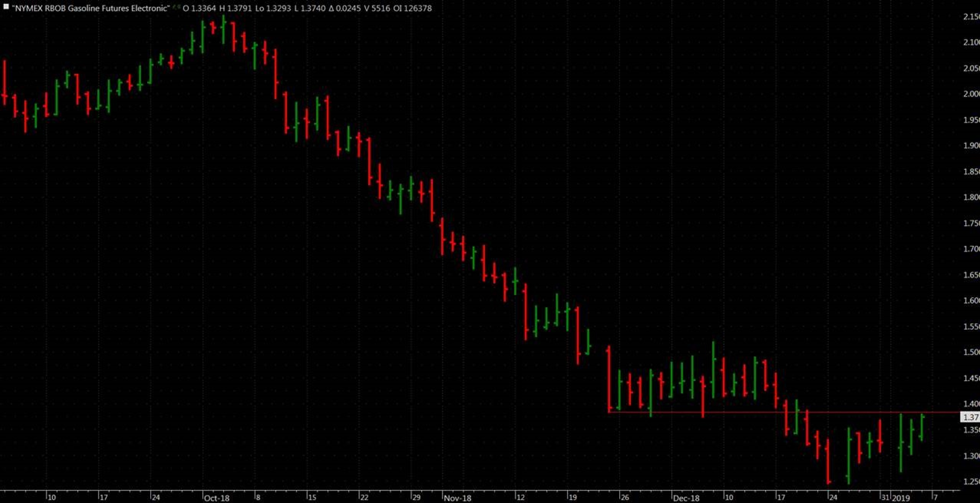Click the date label 24 left of the Oct-18 label
The width and height of the screenshot is (980, 503).
tap(156, 497)
